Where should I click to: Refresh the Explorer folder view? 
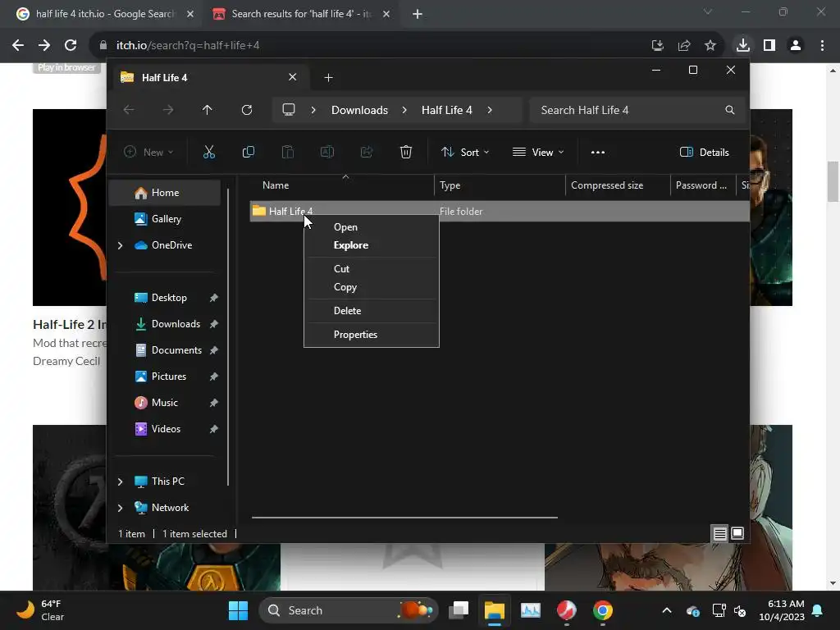click(x=246, y=110)
